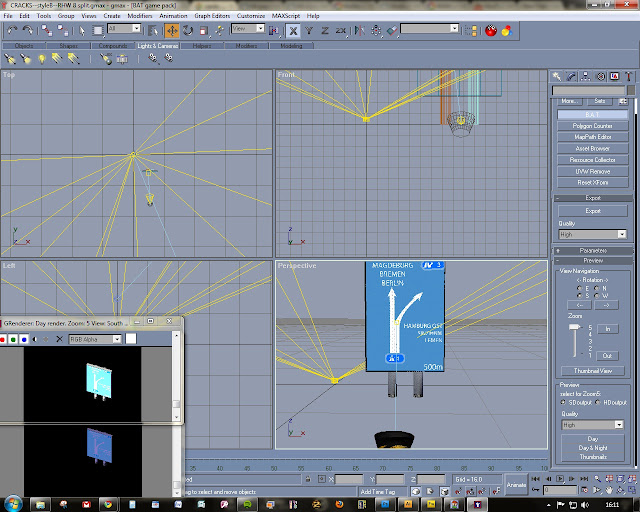Open the reference coordinate View dropdown
This screenshot has width=640, height=512.
(248, 28)
